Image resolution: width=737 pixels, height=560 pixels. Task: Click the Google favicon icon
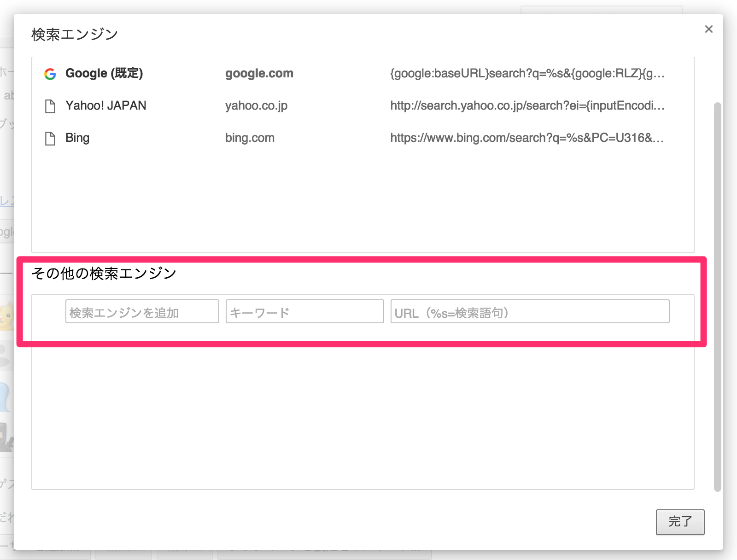coord(50,73)
